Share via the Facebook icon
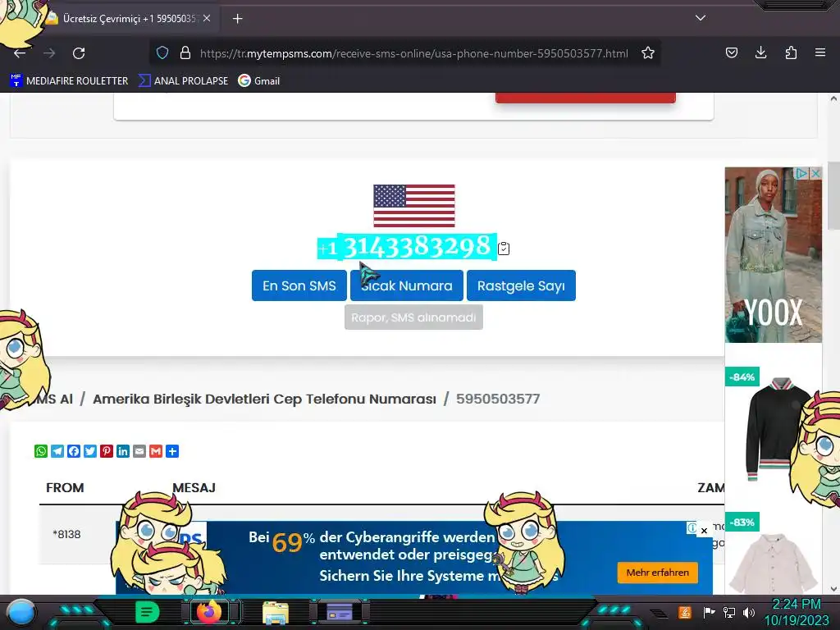 (x=74, y=451)
